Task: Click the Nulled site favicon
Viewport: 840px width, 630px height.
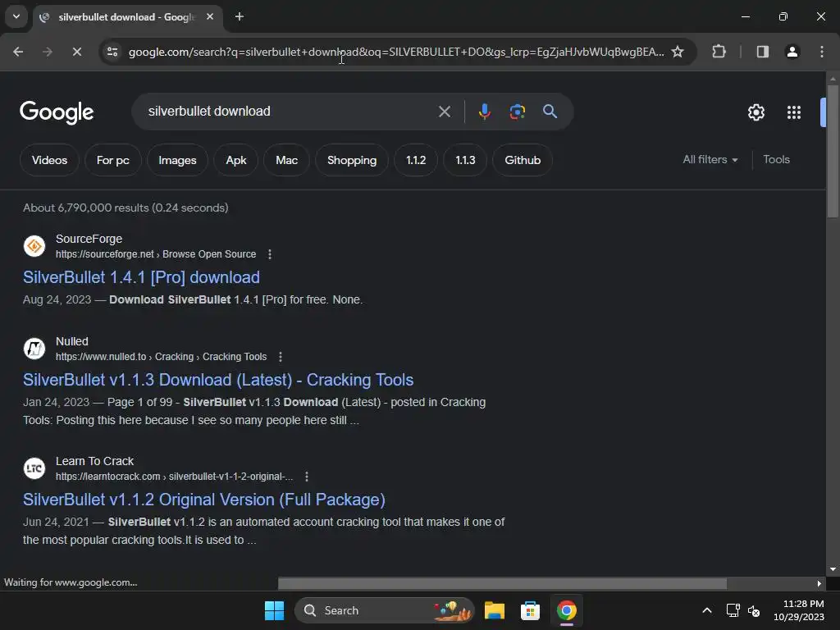Action: click(x=34, y=349)
